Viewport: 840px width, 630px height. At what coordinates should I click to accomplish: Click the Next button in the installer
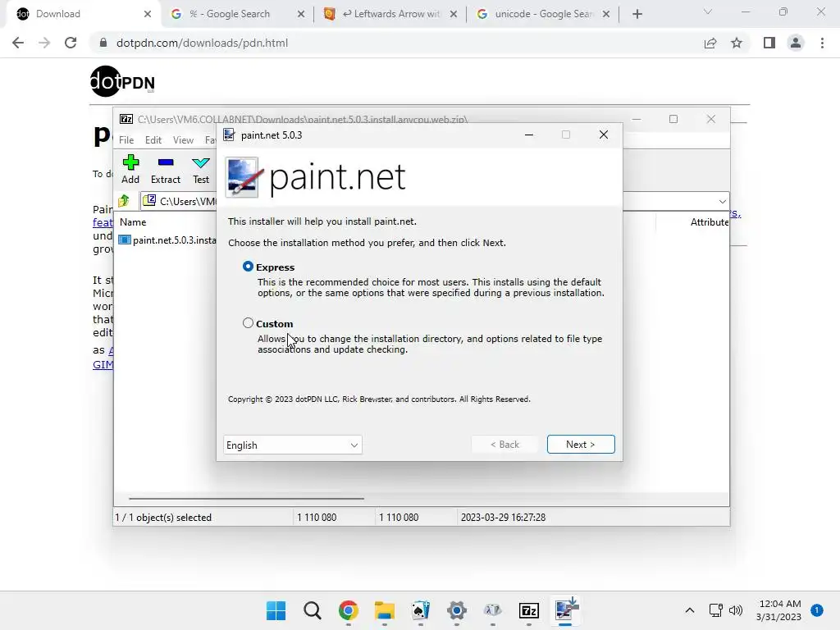(581, 444)
